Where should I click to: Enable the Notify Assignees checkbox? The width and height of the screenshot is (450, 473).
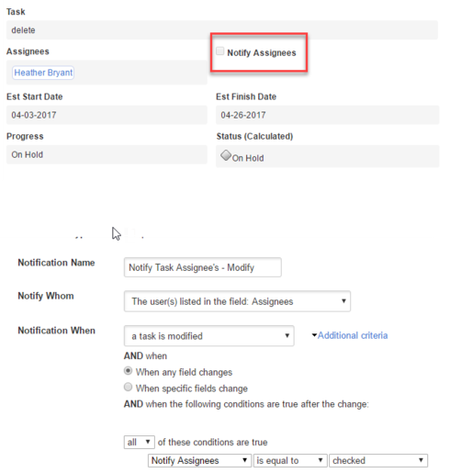coord(220,51)
